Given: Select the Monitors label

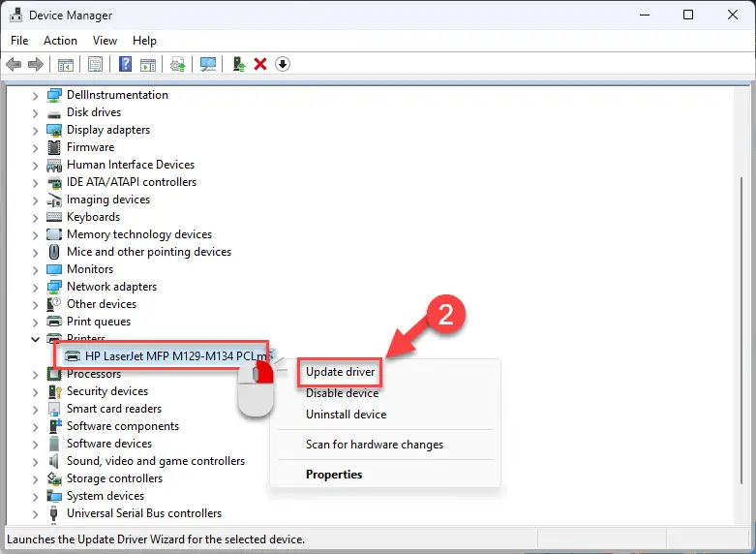Looking at the screenshot, I should (90, 269).
